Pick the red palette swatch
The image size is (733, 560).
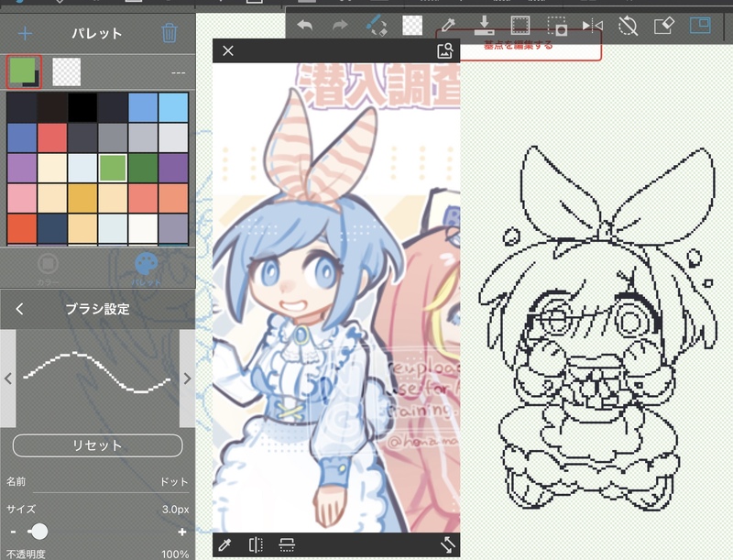pyautogui.click(x=52, y=137)
